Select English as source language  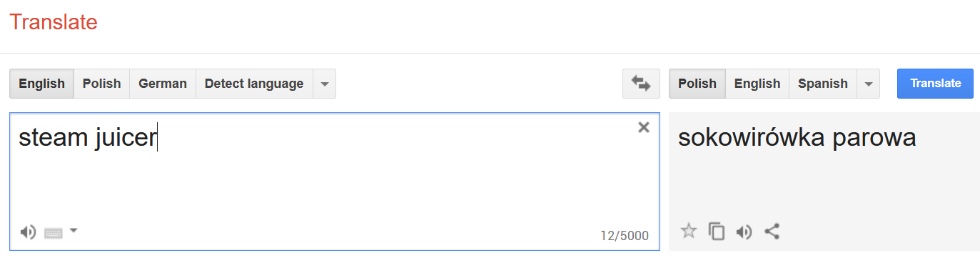pos(41,84)
